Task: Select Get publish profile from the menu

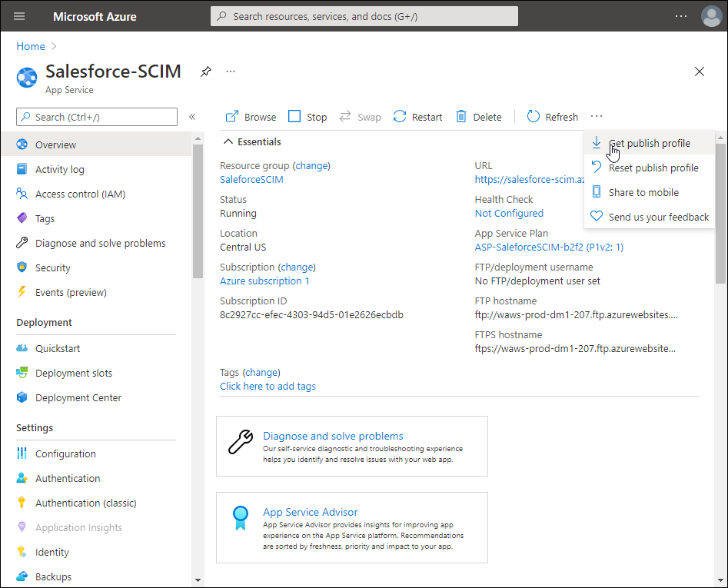Action: (x=649, y=143)
